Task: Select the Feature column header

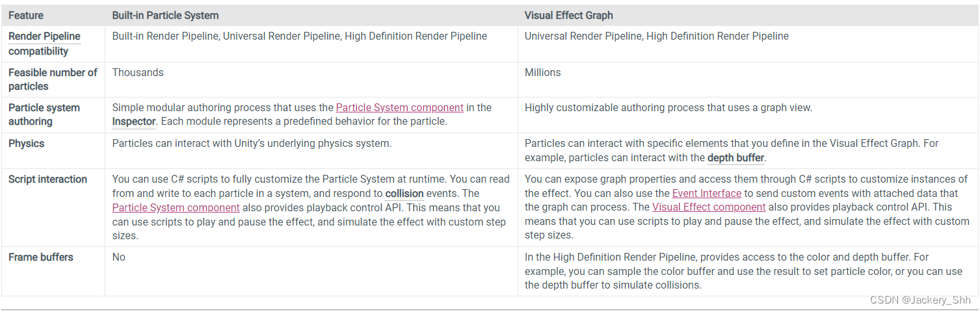Action: pos(27,16)
